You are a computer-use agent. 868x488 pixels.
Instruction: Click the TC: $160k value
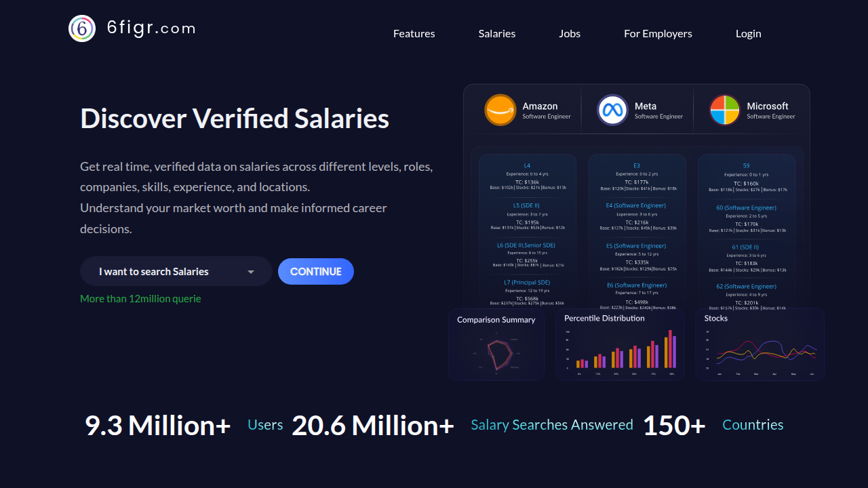(x=746, y=183)
